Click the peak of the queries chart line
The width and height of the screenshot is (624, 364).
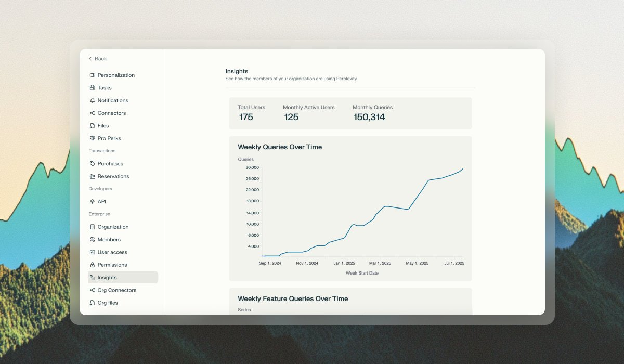pyautogui.click(x=462, y=169)
